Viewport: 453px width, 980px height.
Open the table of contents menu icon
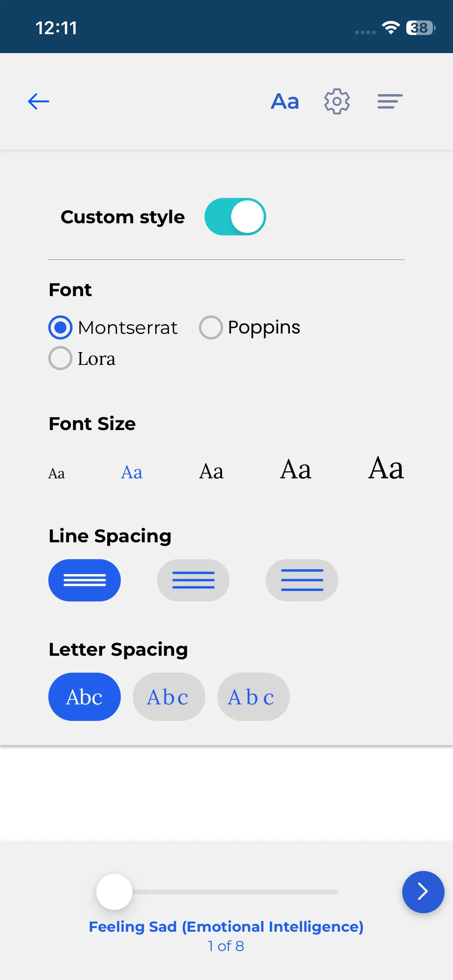(x=390, y=101)
